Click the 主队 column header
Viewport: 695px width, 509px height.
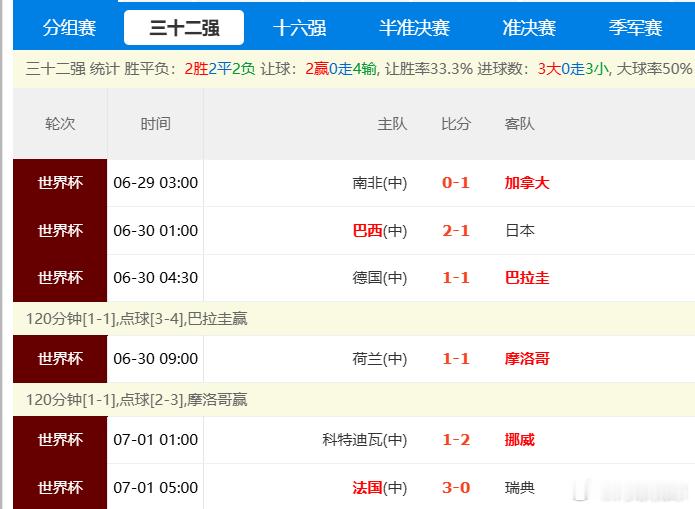(x=392, y=124)
